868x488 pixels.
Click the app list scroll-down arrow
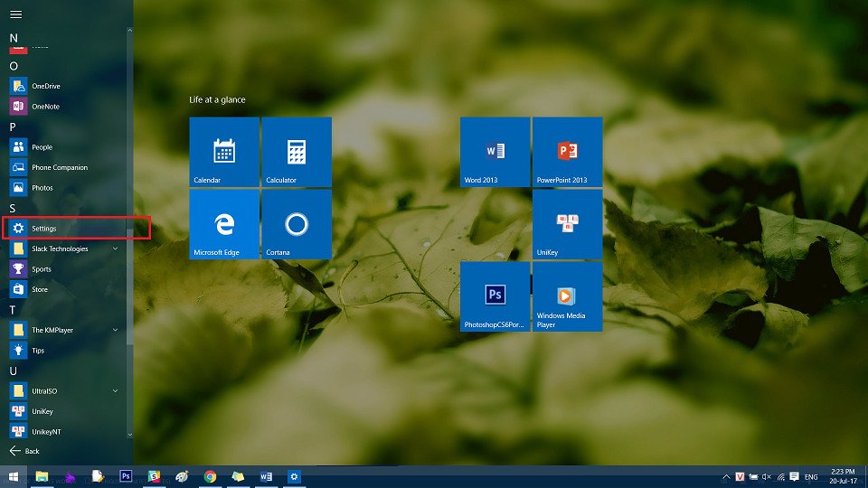(x=130, y=435)
